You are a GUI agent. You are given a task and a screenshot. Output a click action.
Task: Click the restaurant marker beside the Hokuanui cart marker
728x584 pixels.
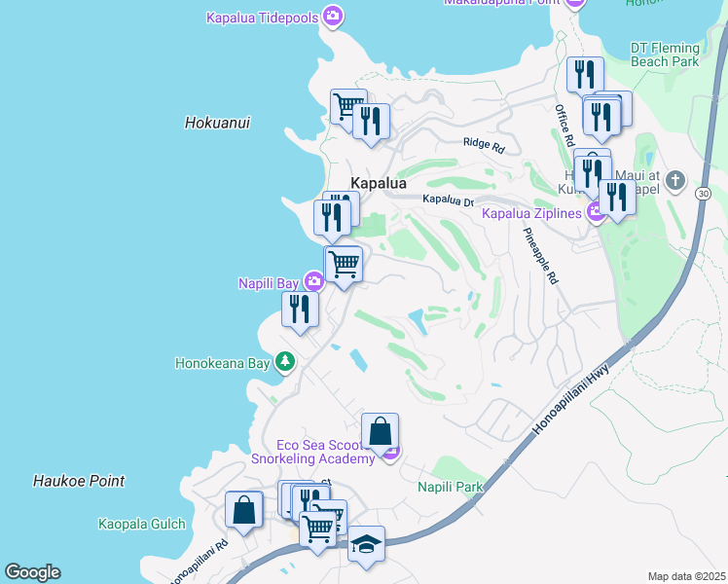[x=371, y=122]
